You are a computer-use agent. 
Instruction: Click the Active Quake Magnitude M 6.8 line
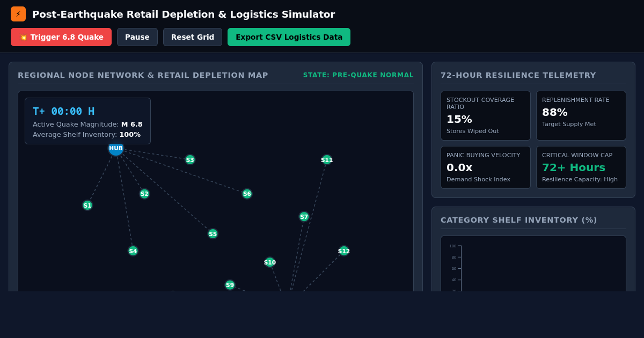(87, 124)
